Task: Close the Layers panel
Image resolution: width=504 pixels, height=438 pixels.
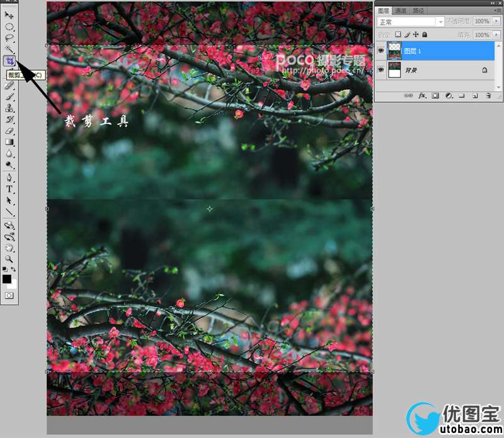Action: coord(500,3)
